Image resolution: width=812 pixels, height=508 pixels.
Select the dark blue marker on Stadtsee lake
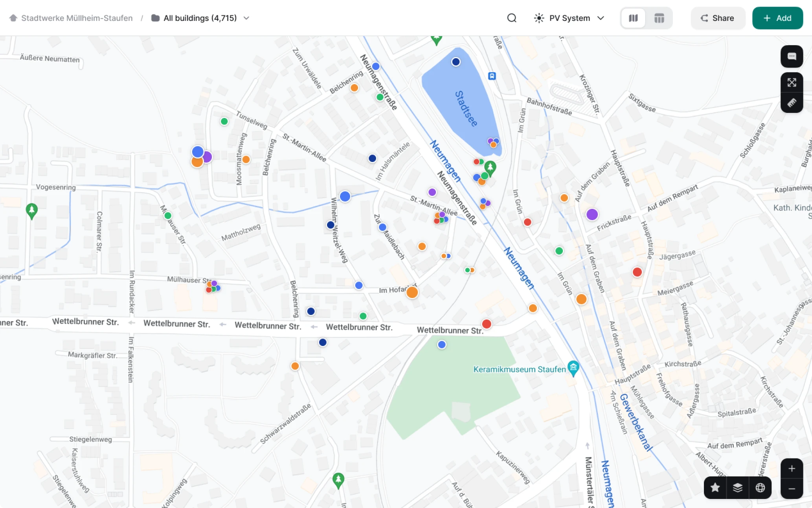pos(456,62)
